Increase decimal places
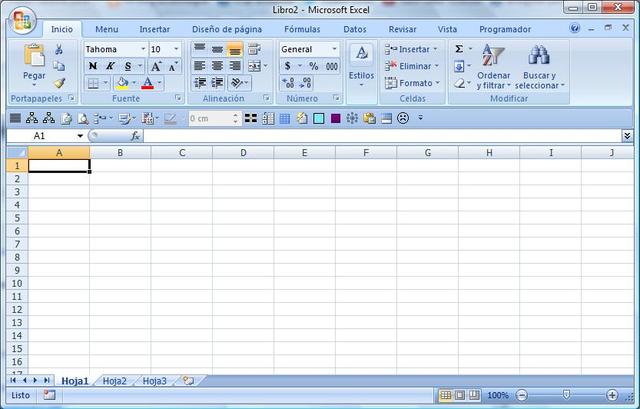Viewport: 640px width, 409px height. 288,83
